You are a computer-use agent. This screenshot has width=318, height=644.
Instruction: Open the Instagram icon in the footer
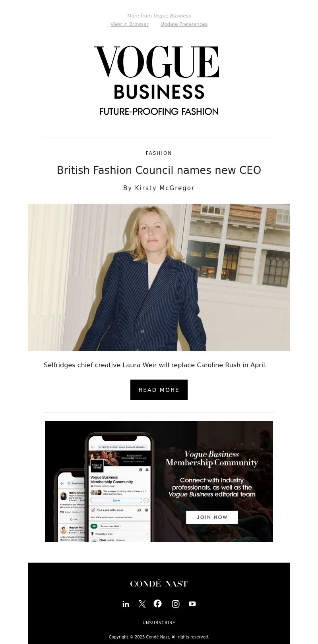pyautogui.click(x=176, y=604)
